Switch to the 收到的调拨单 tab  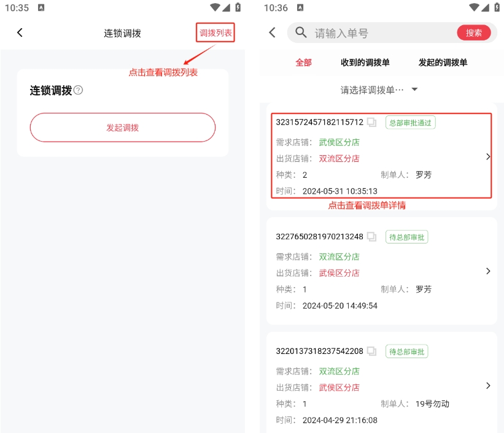[365, 63]
